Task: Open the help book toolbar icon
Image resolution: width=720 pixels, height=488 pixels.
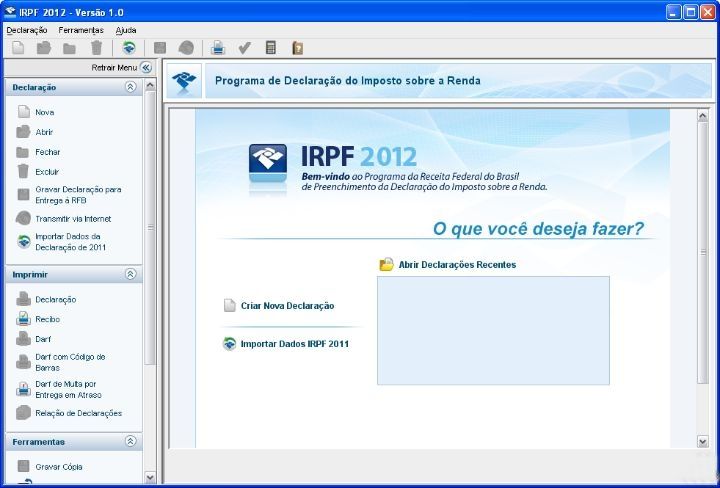Action: tap(298, 48)
